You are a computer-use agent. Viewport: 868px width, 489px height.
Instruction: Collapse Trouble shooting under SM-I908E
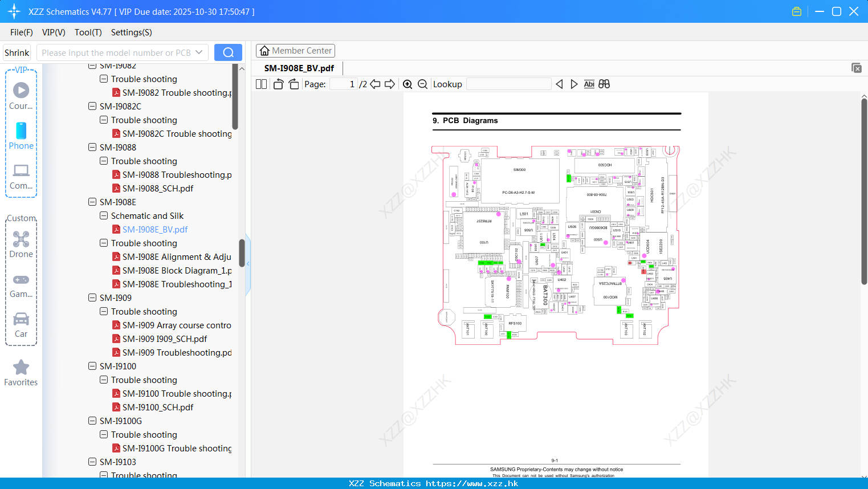pyautogui.click(x=104, y=243)
